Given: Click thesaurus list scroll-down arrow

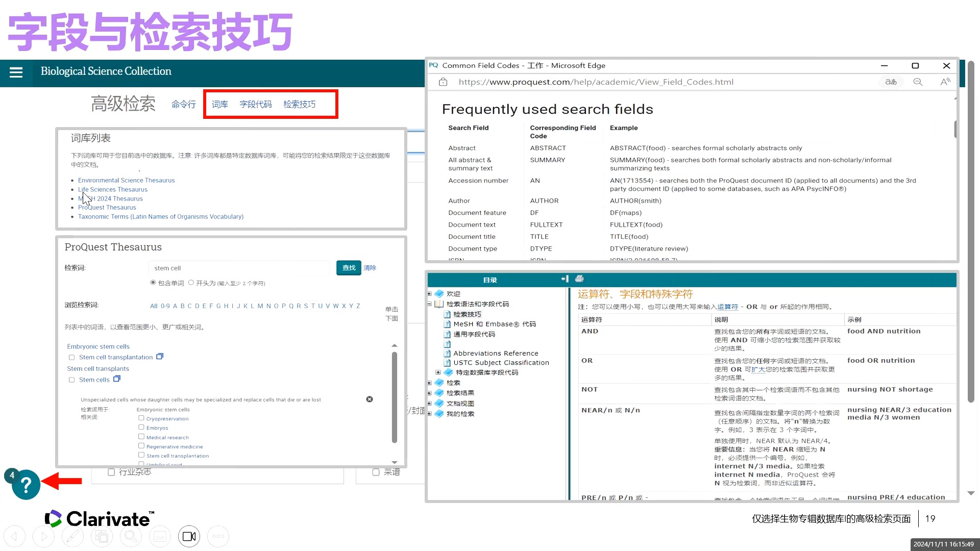Looking at the screenshot, I should tap(394, 462).
